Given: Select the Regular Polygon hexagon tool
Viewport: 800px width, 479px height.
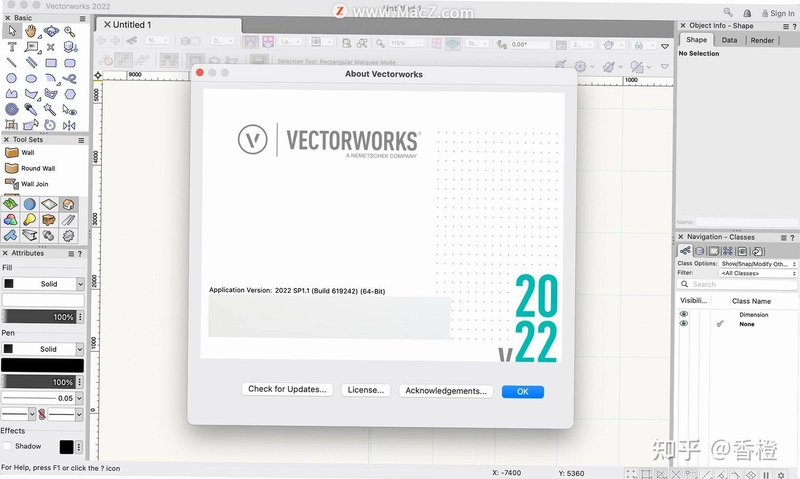Looking at the screenshot, I should pyautogui.click(x=70, y=94).
